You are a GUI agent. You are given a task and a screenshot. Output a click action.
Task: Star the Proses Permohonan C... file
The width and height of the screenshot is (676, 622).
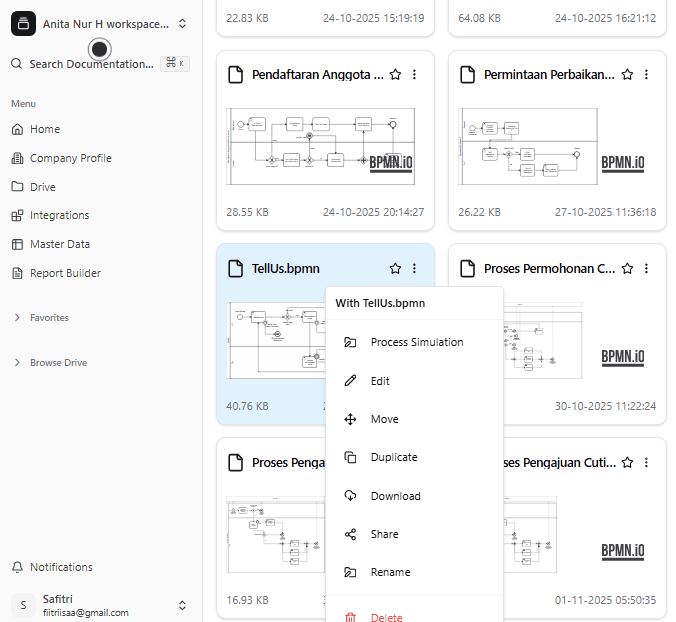[627, 269]
